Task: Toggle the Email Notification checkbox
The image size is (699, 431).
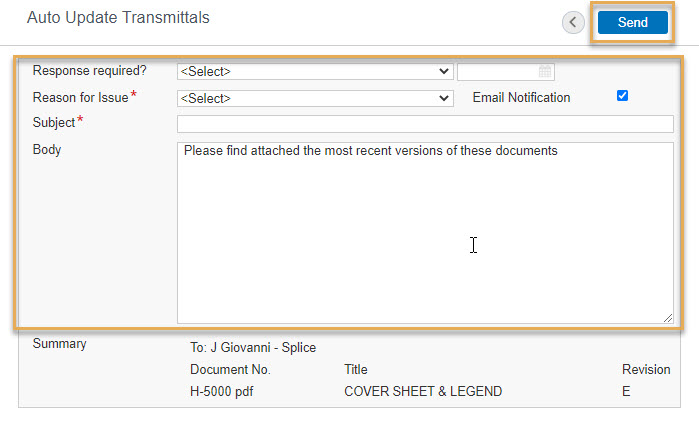Action: pos(622,96)
